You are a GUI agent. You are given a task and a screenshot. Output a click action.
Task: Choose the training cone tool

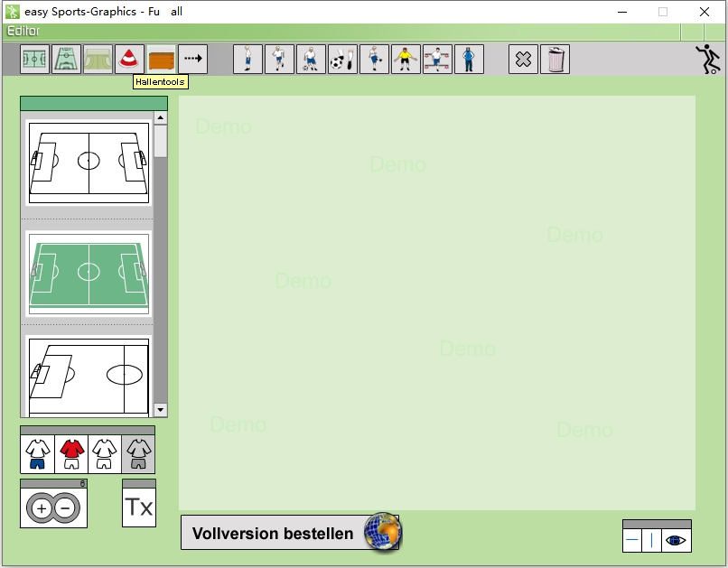(130, 60)
